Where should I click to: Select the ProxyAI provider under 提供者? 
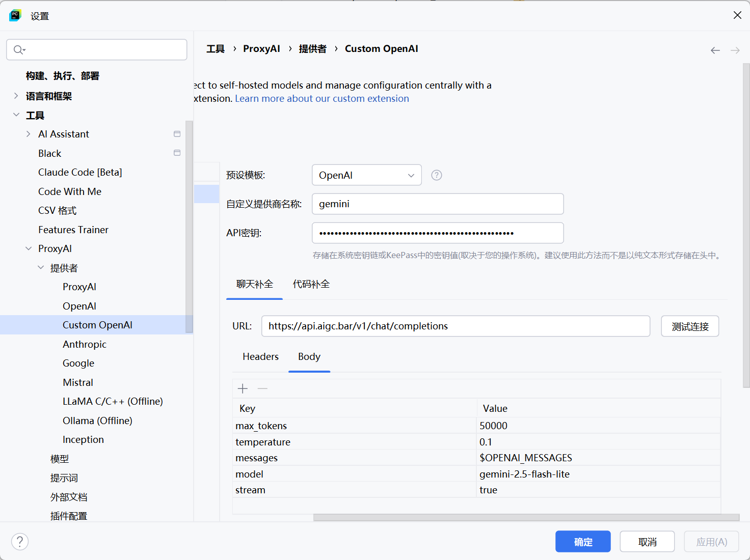pos(79,287)
